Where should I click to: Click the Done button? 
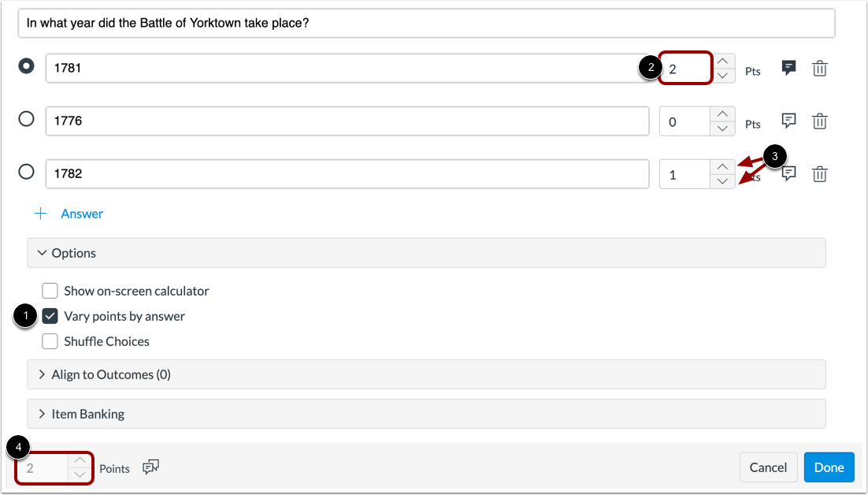tap(829, 467)
